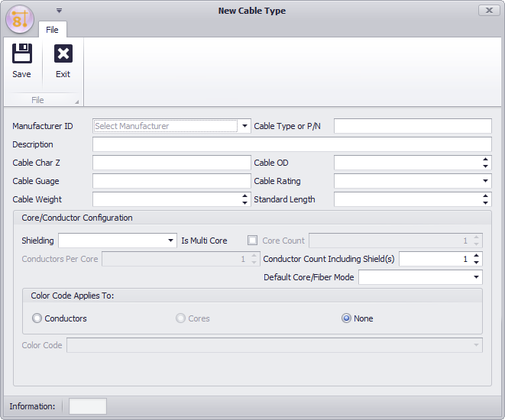Click the Exit X icon
The width and height of the screenshot is (505, 420).
pyautogui.click(x=63, y=53)
